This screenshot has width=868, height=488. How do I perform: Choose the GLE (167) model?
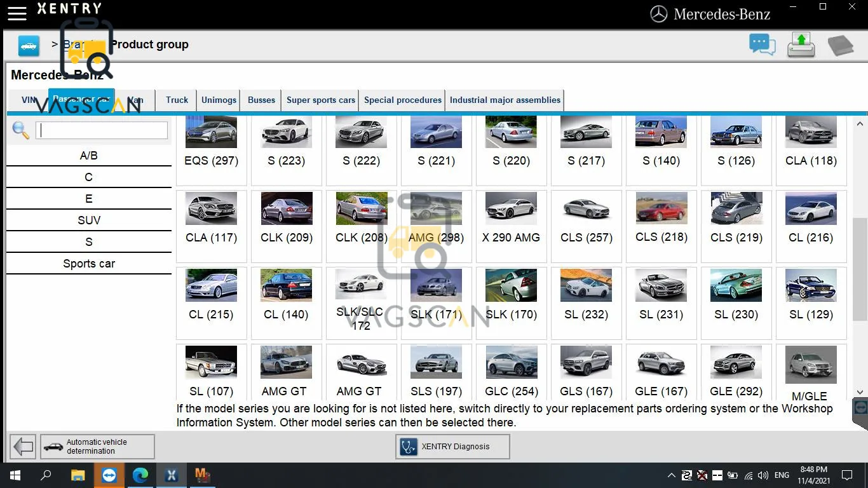(661, 371)
